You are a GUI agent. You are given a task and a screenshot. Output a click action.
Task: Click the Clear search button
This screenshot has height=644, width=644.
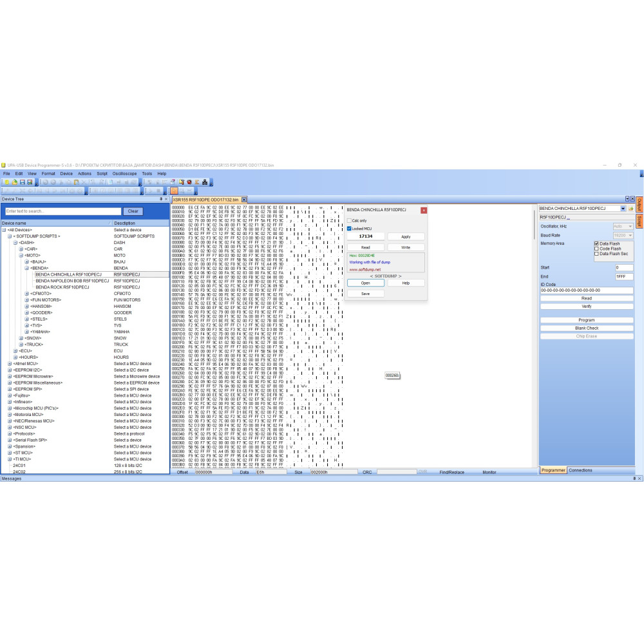pyautogui.click(x=133, y=211)
